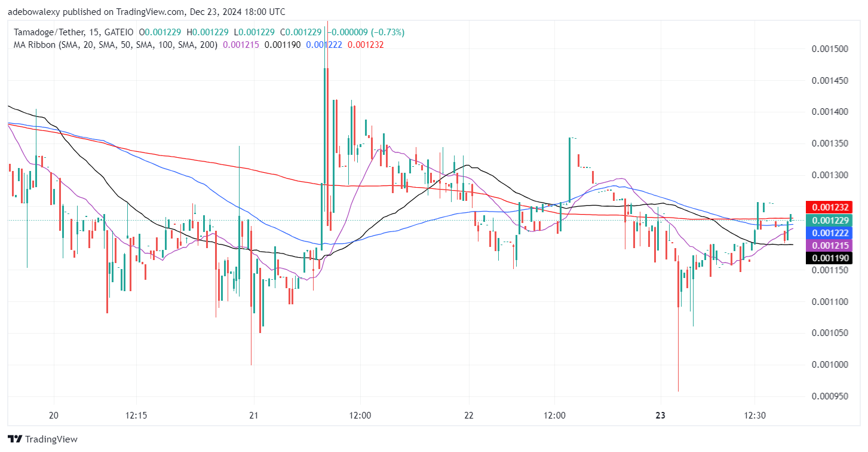Click the red SMA 200 value in legend
Image resolution: width=868 pixels, height=452 pixels.
point(366,45)
